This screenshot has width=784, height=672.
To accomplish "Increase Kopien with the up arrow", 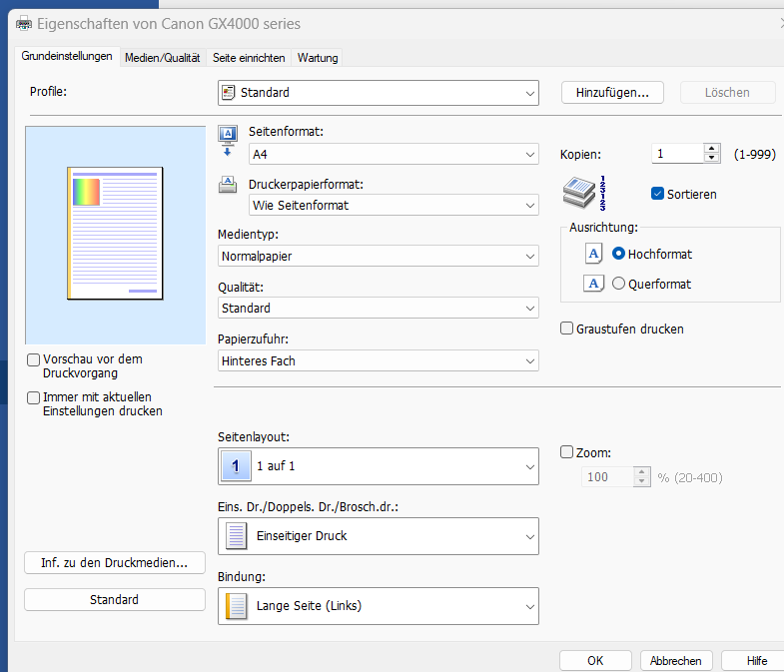I will coord(711,149).
